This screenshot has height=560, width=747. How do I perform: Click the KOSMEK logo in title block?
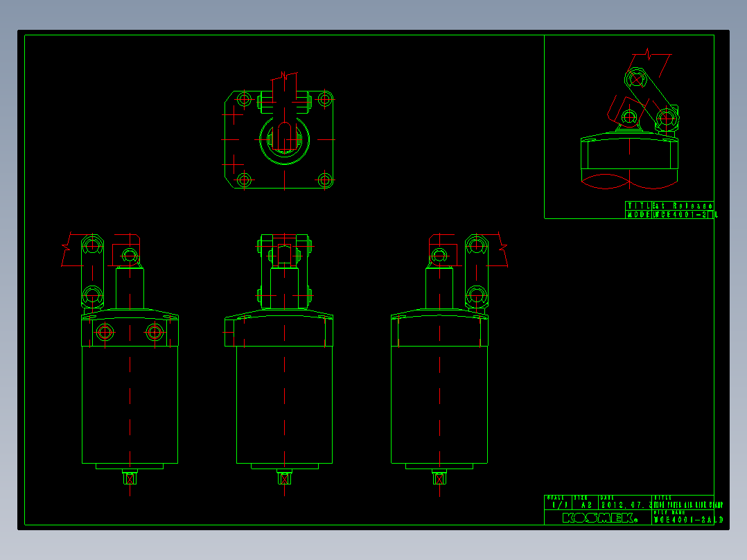[x=599, y=518]
